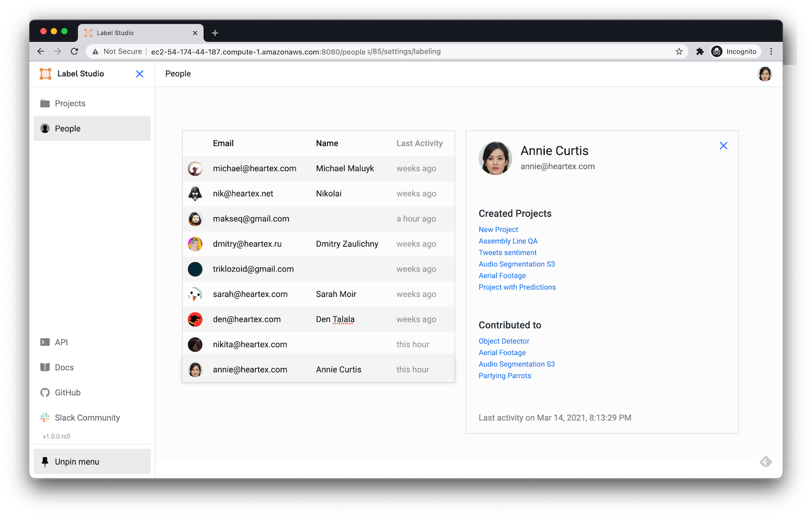Close the Label Studio sidebar menu

(140, 74)
